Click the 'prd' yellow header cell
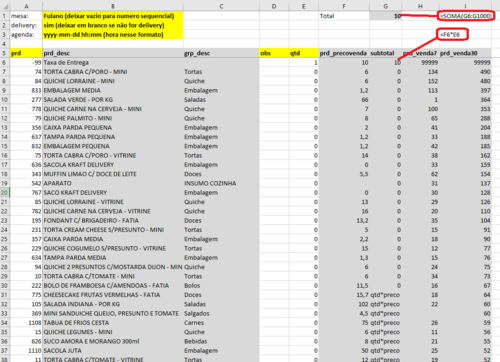The image size is (500, 362). point(26,53)
